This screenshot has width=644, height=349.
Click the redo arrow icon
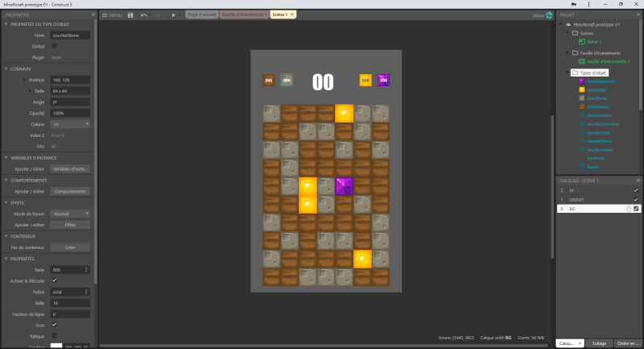click(x=156, y=15)
